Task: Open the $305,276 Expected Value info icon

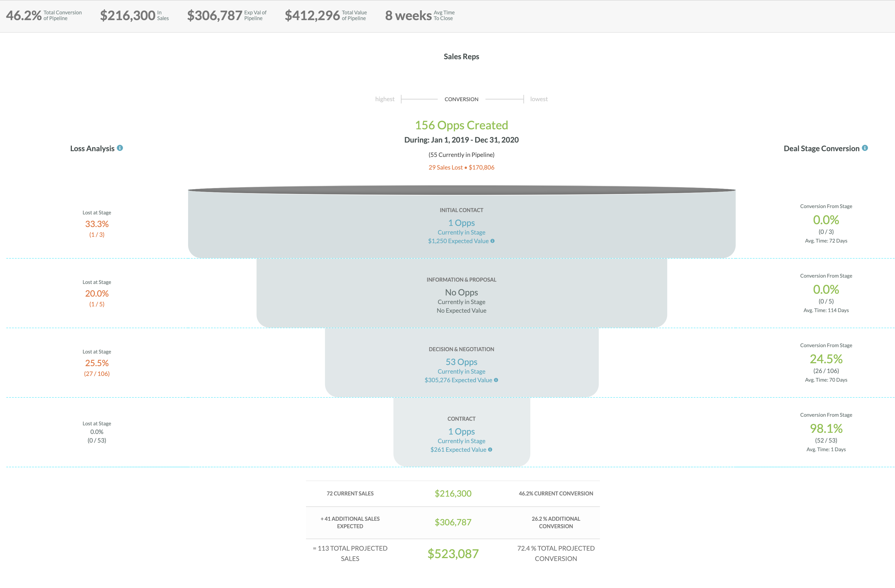Action: tap(496, 380)
